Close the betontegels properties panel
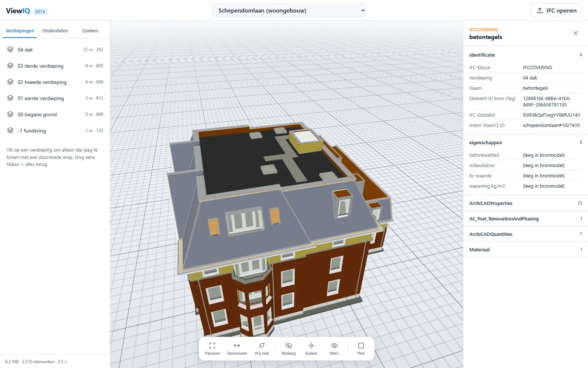This screenshot has width=588, height=368. [x=576, y=33]
